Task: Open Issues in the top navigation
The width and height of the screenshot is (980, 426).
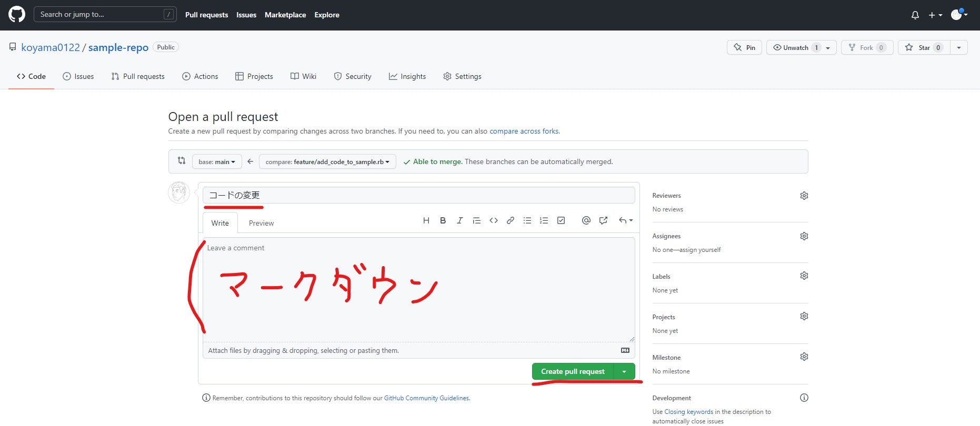Action: coord(246,15)
